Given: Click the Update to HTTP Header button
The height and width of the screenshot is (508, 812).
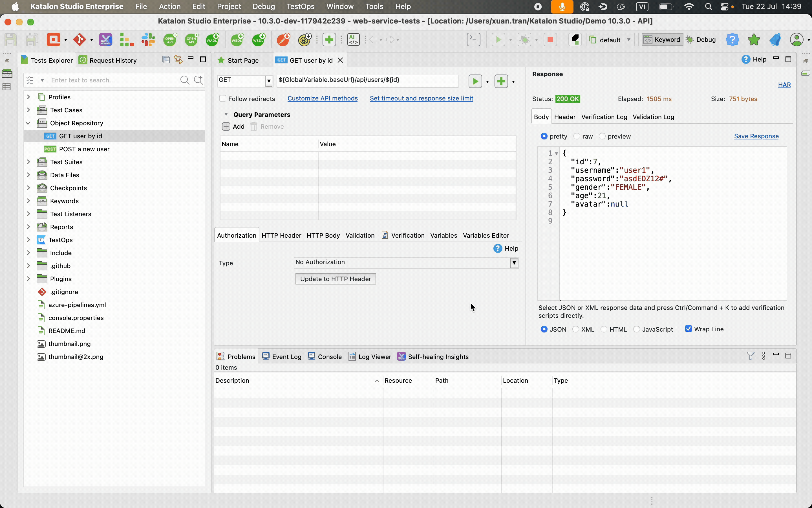Looking at the screenshot, I should coord(336,279).
